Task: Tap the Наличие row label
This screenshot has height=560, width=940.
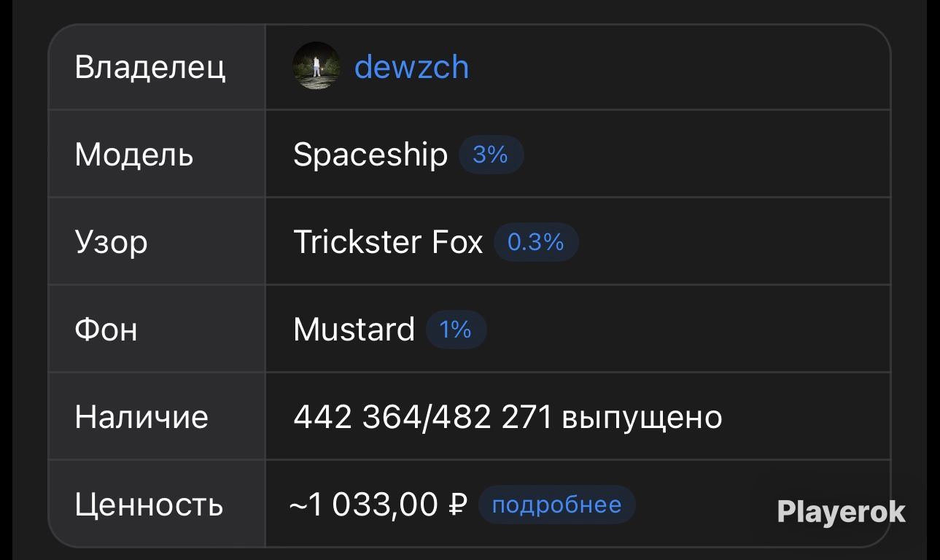Action: [141, 418]
